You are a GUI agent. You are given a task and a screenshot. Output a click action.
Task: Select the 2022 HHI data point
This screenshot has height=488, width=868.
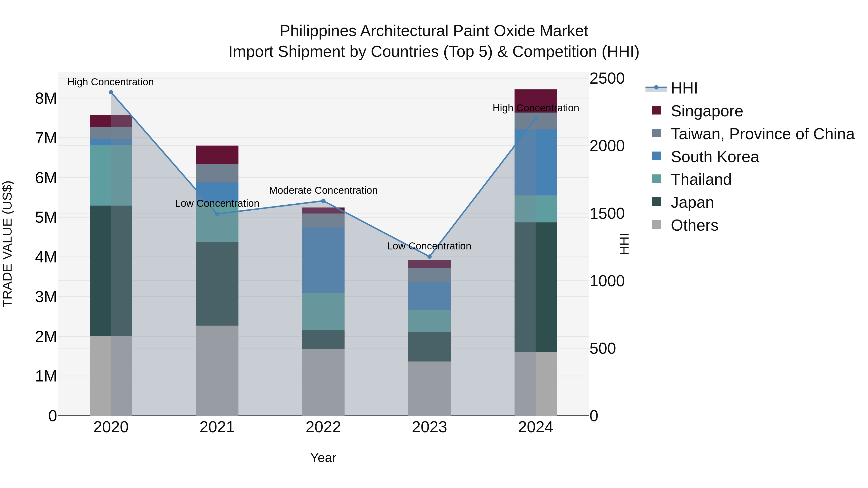(x=323, y=201)
